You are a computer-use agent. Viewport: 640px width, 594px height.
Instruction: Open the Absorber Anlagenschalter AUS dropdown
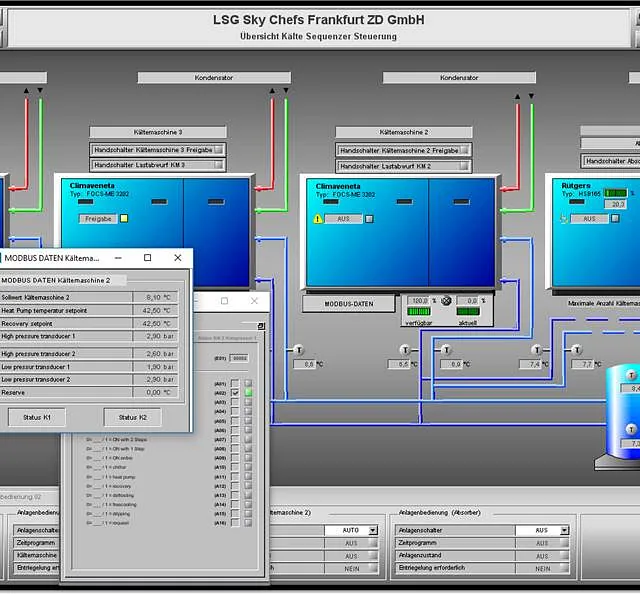point(564,530)
